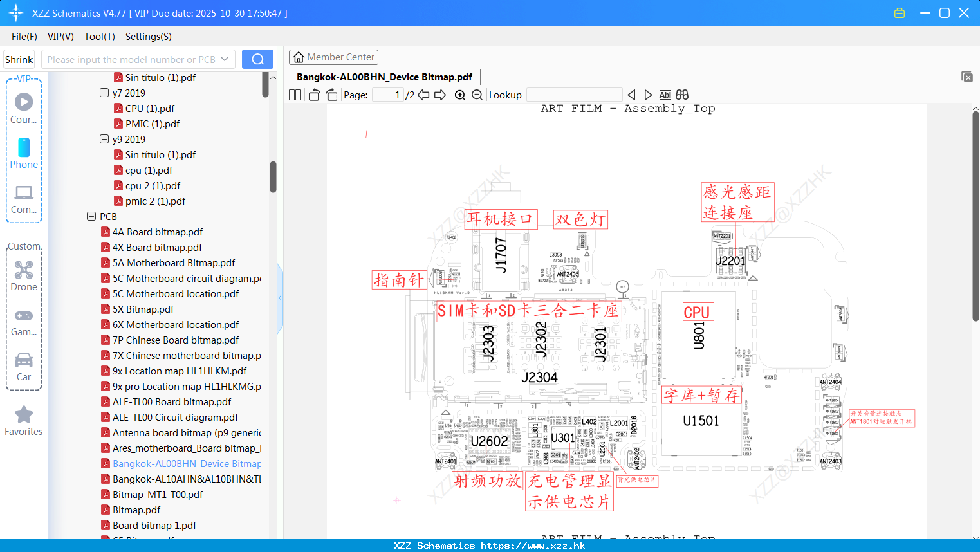Select the Computer category icon
This screenshot has width=980, height=552.
coord(24,192)
